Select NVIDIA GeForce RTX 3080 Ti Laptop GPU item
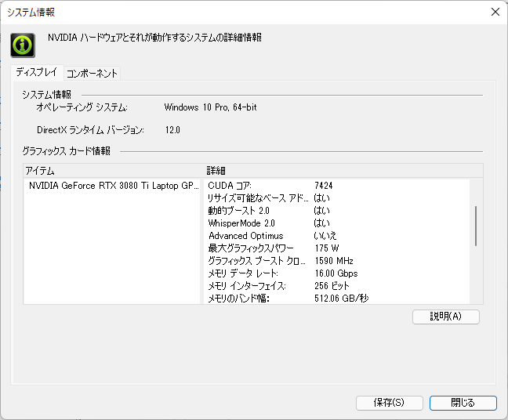This screenshot has height=420, width=508. [x=114, y=186]
